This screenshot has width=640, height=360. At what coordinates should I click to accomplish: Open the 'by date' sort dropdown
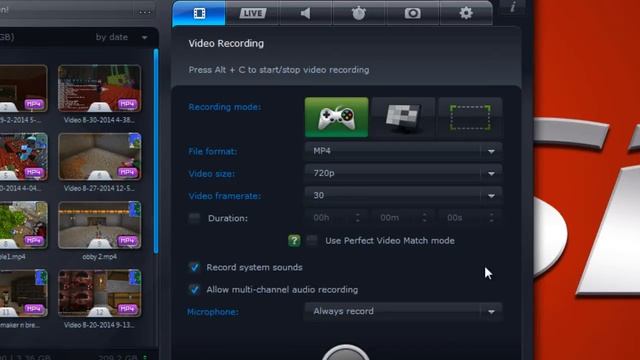coord(121,37)
